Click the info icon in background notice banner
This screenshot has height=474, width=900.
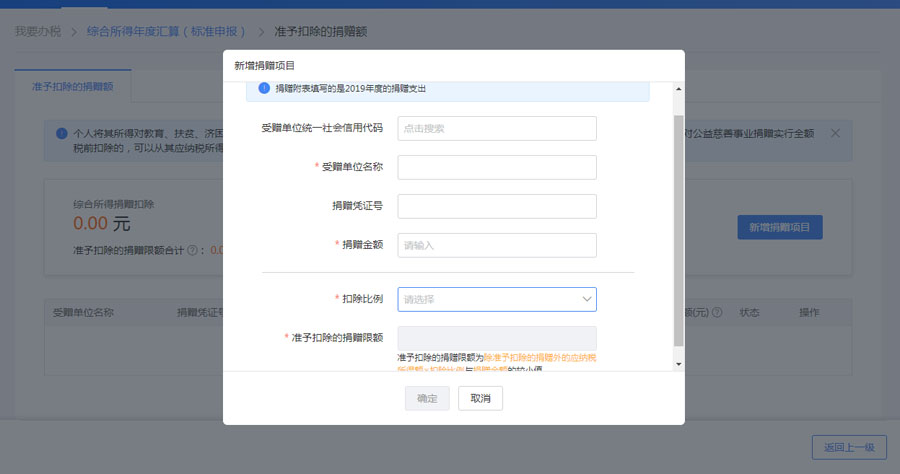62,133
